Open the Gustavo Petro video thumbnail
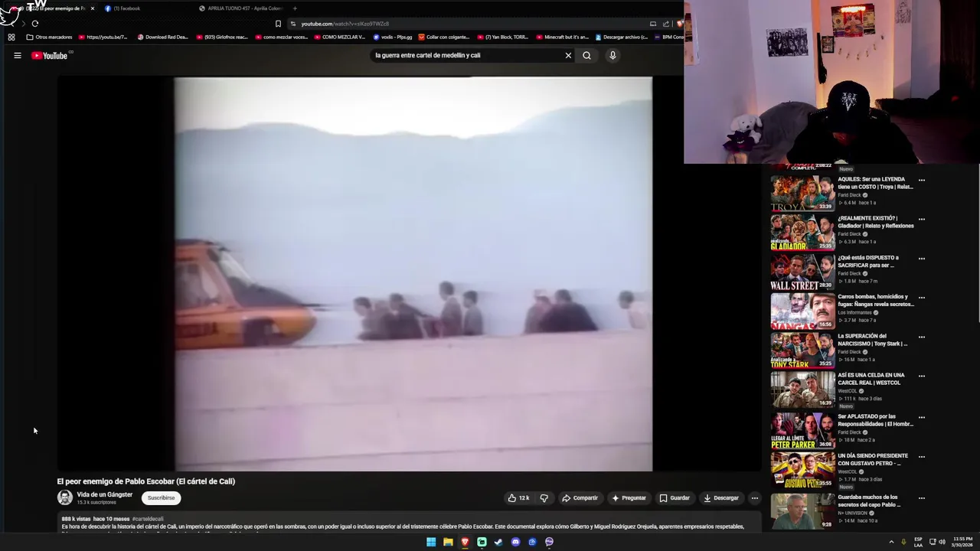Screen dimensions: 980x551 tap(802, 470)
